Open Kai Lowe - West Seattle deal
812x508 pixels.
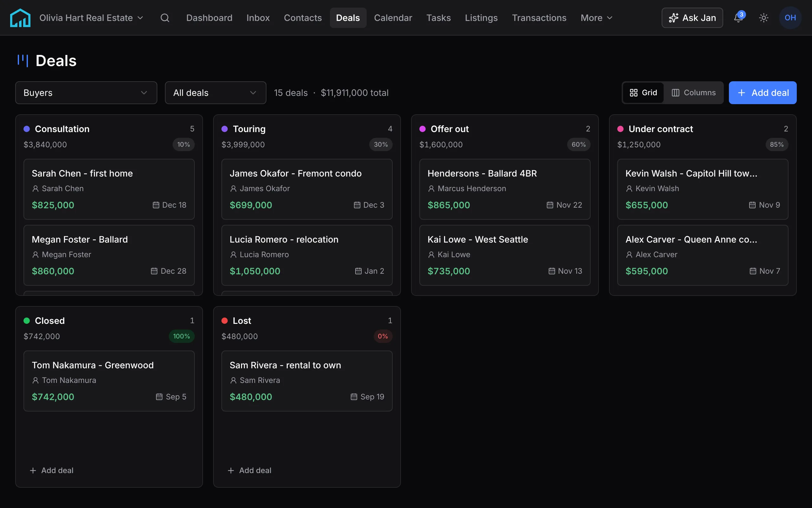(505, 255)
